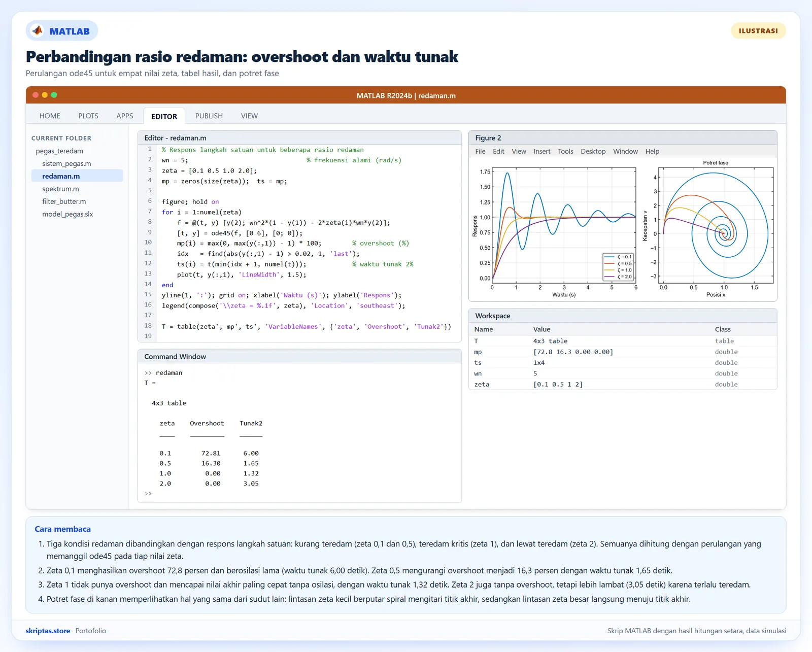The width and height of the screenshot is (812, 652).
Task: Click the ILUSTRASI badge
Action: pos(758,31)
